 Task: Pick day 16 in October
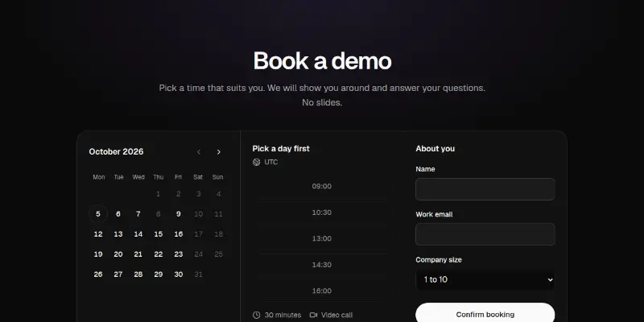[x=178, y=234]
